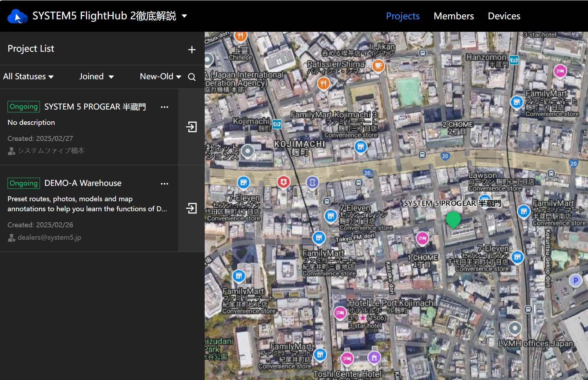
Task: Click the FlightHub cloud logo icon
Action: [17, 16]
